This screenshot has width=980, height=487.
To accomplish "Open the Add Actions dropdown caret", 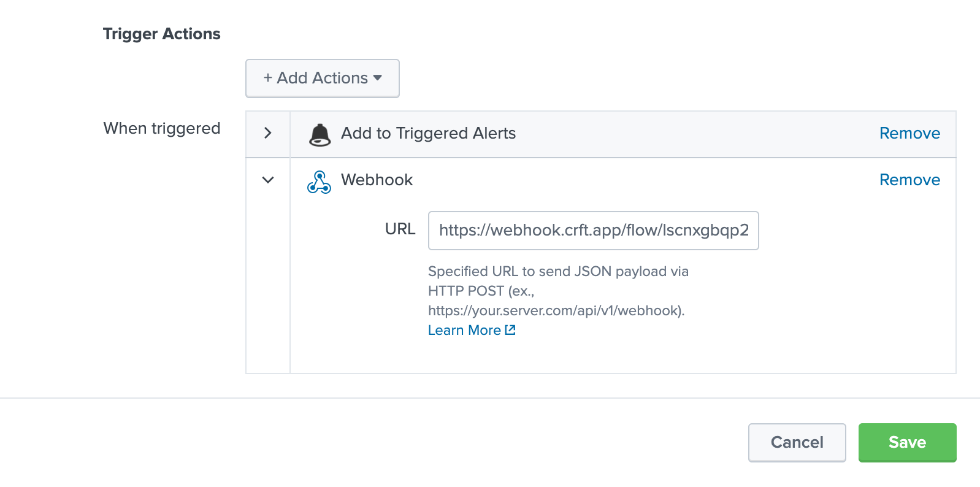I will [x=378, y=78].
